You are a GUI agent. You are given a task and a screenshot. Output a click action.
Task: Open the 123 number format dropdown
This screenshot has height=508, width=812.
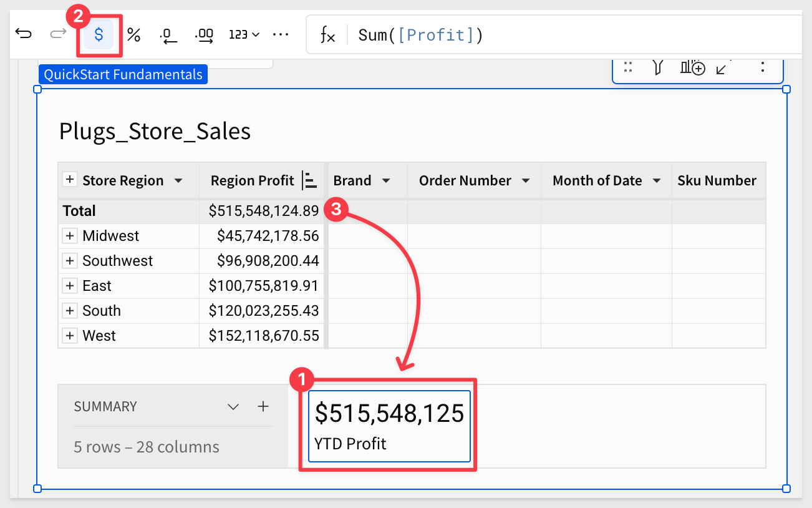pyautogui.click(x=244, y=35)
